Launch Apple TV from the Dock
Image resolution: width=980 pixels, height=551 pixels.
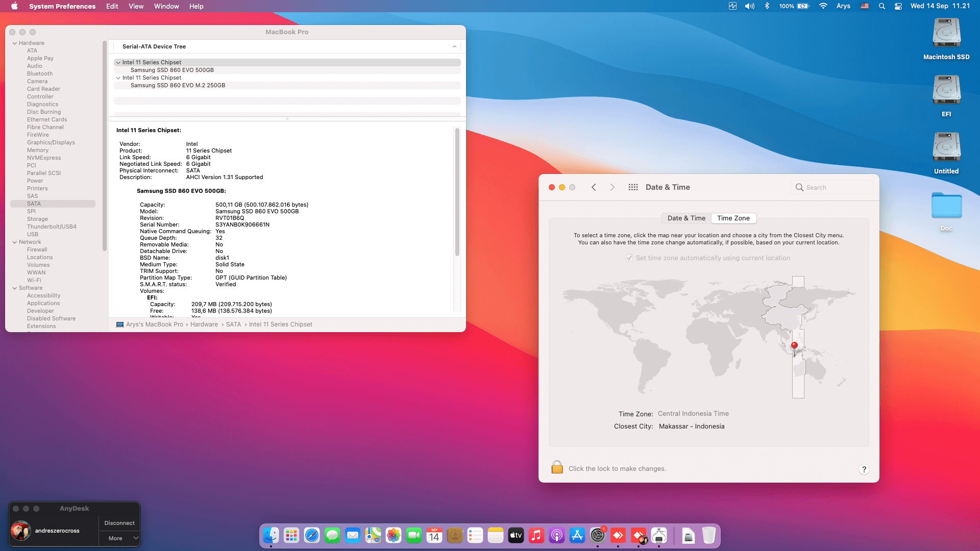516,535
